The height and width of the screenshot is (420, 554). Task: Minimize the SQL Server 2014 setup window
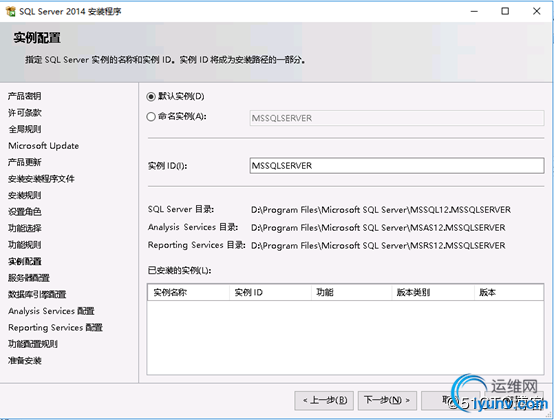474,11
